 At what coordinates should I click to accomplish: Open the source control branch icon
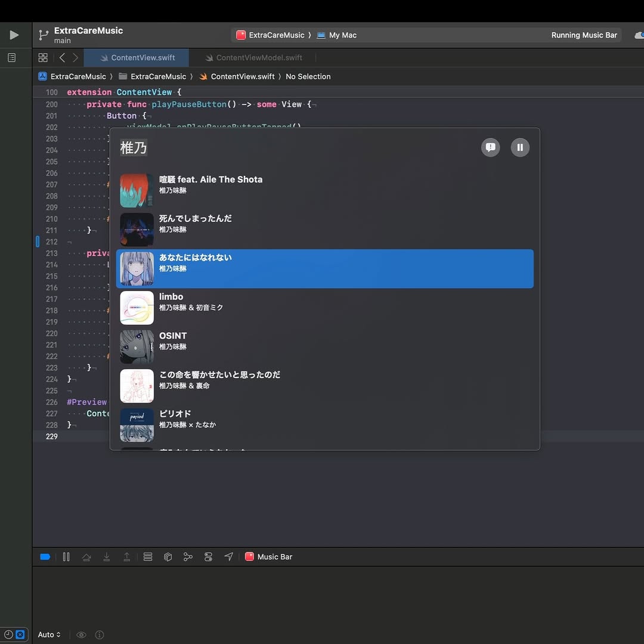point(43,35)
